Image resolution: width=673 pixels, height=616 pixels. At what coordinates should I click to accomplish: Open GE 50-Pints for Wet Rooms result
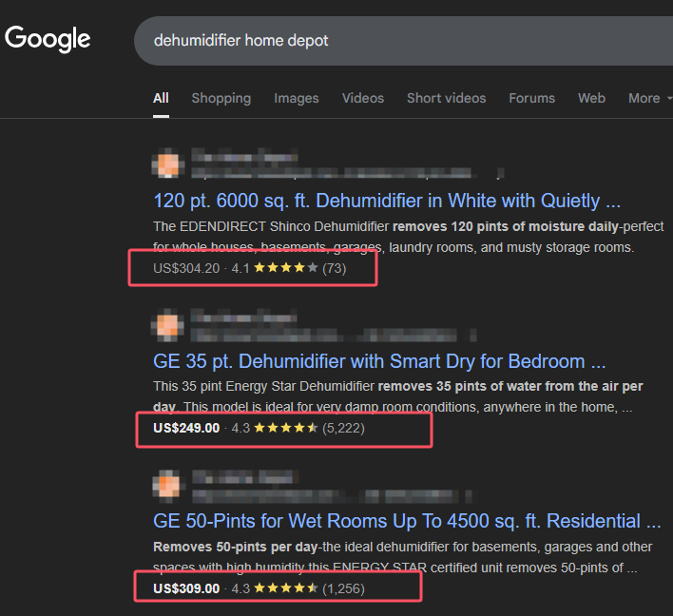(x=407, y=521)
